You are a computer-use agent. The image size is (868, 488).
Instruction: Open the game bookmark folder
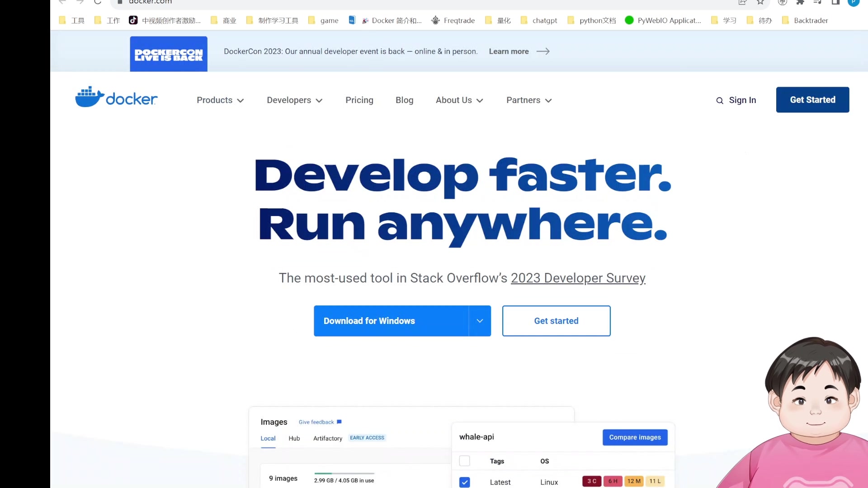tap(323, 20)
